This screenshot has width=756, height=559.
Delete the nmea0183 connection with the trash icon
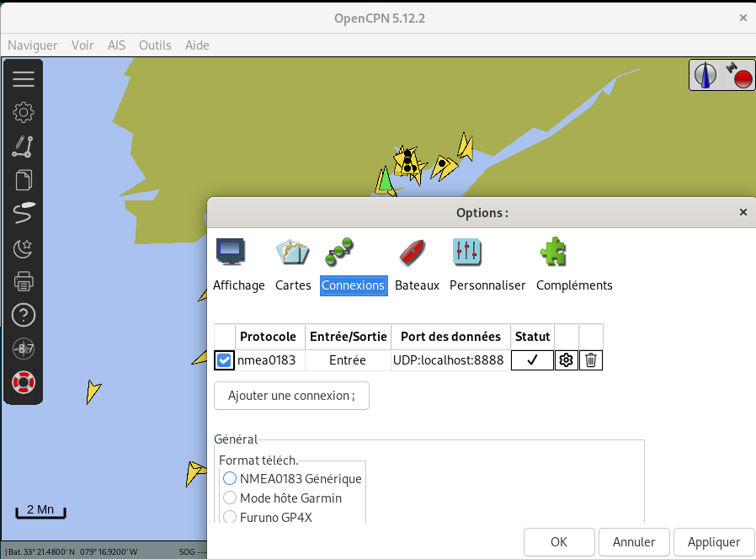pyautogui.click(x=590, y=360)
